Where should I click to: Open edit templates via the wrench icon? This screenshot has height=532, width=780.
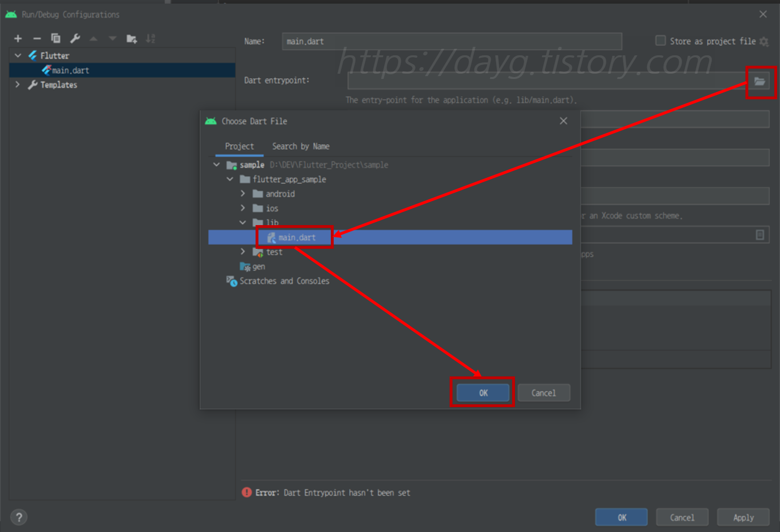(x=75, y=39)
